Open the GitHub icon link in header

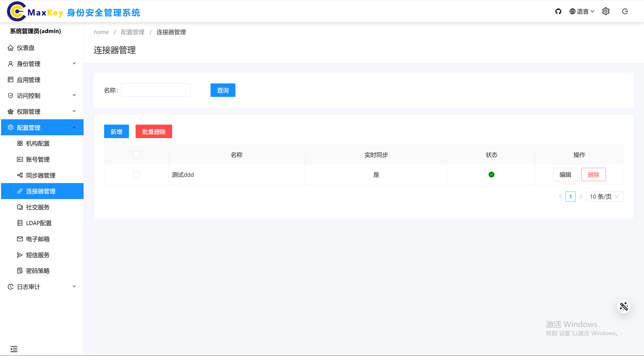(x=558, y=11)
